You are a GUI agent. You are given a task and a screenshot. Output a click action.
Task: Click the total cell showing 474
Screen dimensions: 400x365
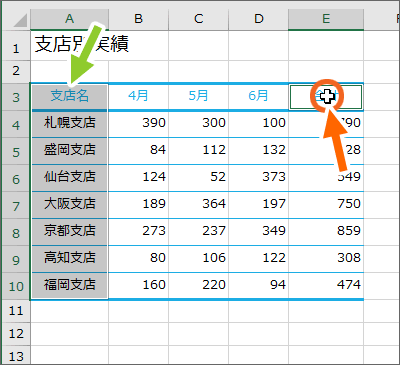point(326,286)
